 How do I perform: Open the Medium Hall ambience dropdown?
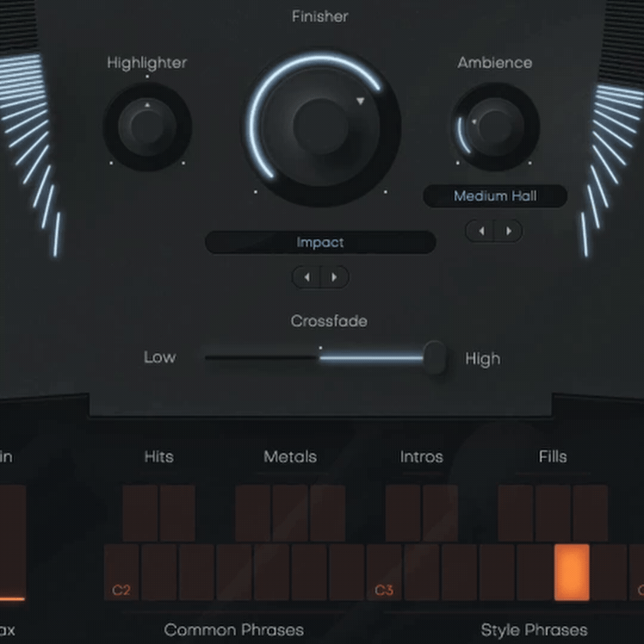pos(495,196)
